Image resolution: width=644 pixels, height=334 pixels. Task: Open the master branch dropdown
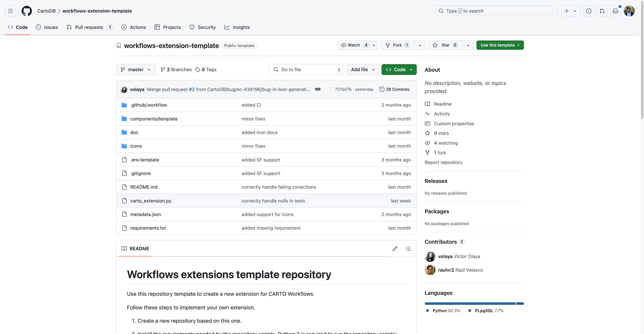click(136, 69)
